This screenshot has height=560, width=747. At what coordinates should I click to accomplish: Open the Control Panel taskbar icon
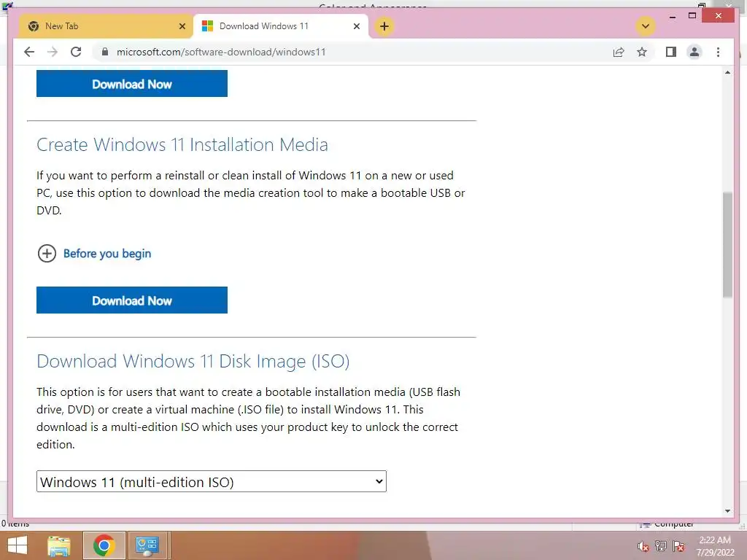pyautogui.click(x=147, y=545)
